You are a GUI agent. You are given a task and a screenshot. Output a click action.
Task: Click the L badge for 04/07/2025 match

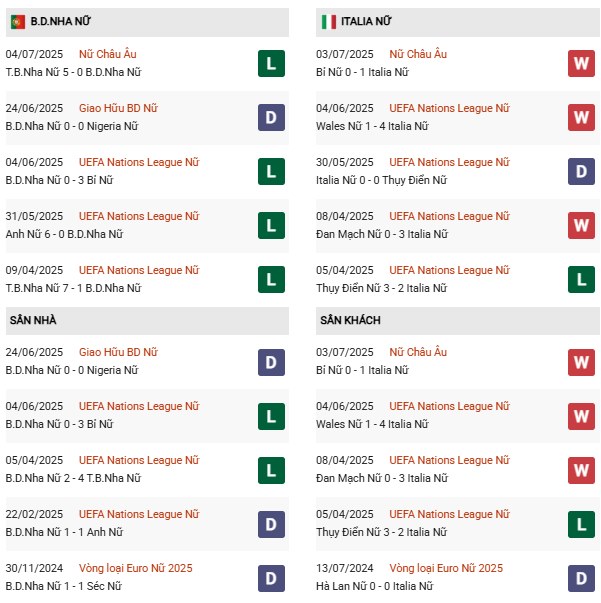(x=270, y=64)
